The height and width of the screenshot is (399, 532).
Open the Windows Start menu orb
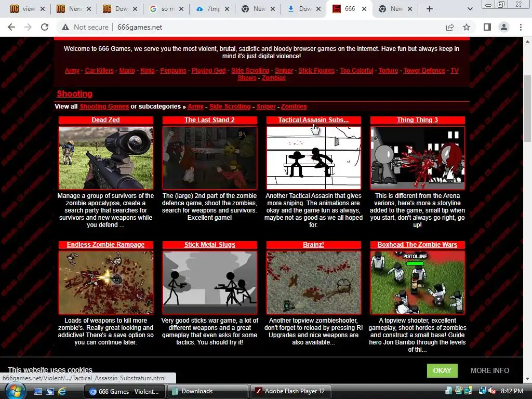pyautogui.click(x=14, y=391)
